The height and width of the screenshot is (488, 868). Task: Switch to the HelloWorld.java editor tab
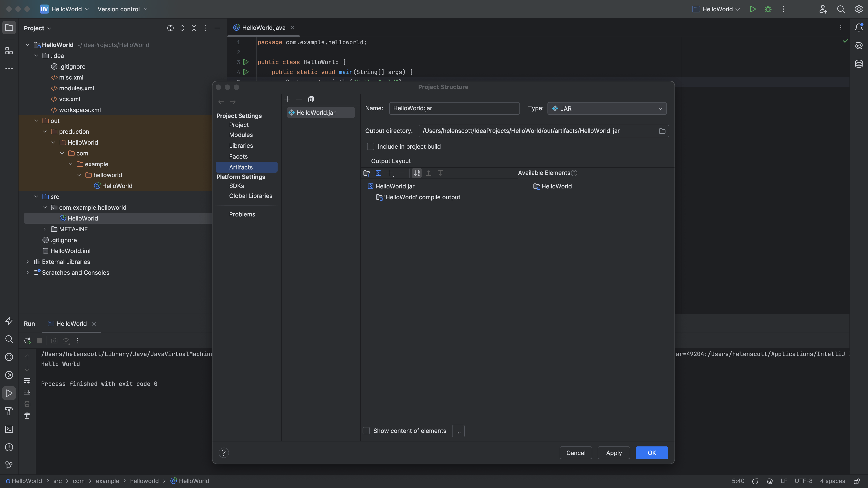tap(263, 28)
